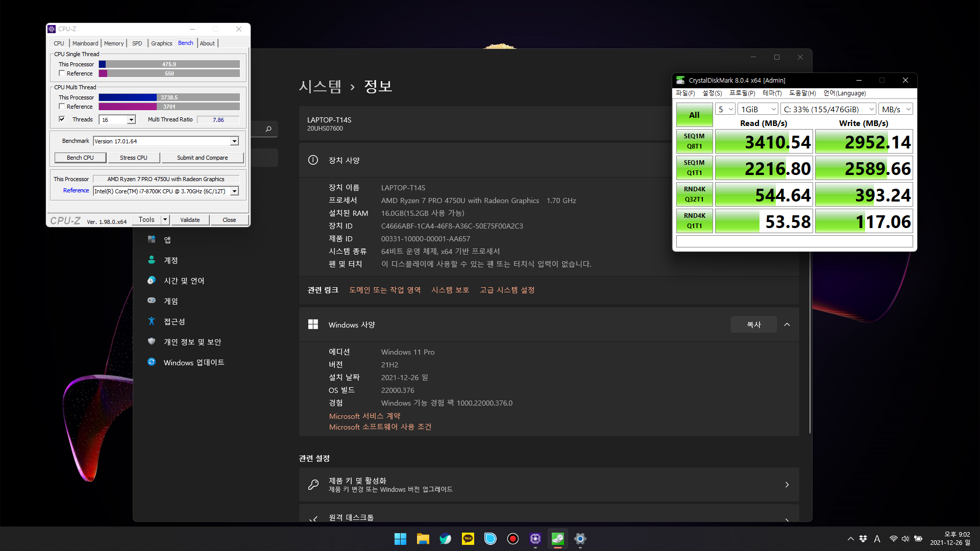Switch to Mainboard tab in CPU-Z
980x551 pixels.
point(85,43)
